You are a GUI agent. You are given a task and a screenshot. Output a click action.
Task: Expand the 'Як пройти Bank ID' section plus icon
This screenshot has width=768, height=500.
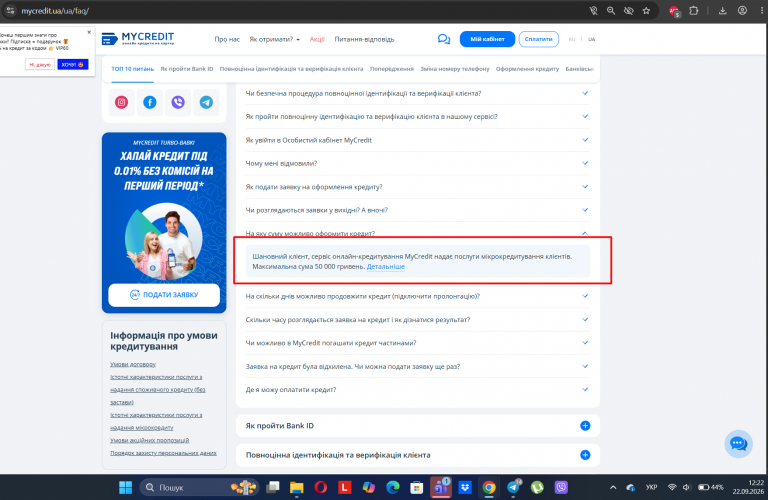[585, 426]
